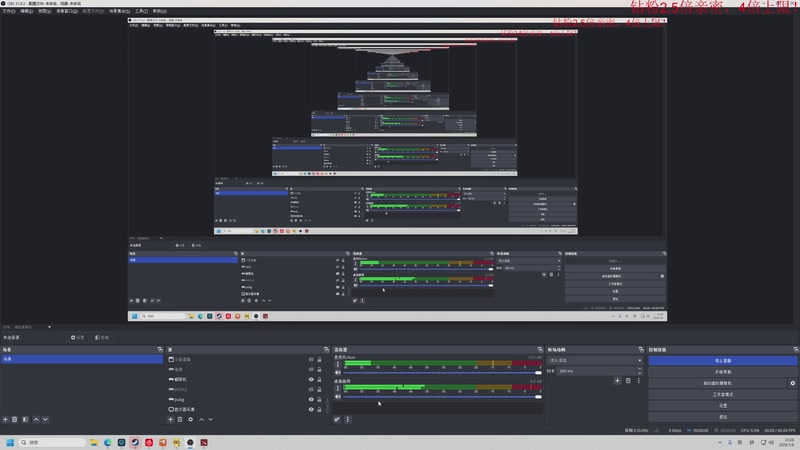
Task: Pop out the Audio Mixer dock
Action: tap(540, 349)
